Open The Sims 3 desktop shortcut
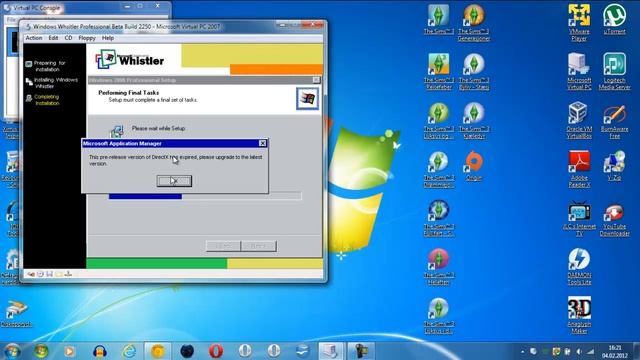Image resolution: width=640 pixels, height=360 pixels. tap(438, 20)
